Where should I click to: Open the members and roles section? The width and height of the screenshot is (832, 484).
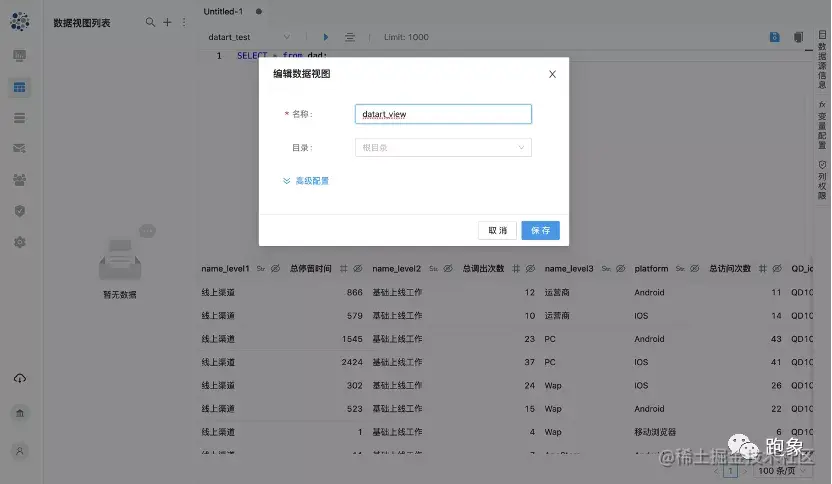pyautogui.click(x=20, y=179)
